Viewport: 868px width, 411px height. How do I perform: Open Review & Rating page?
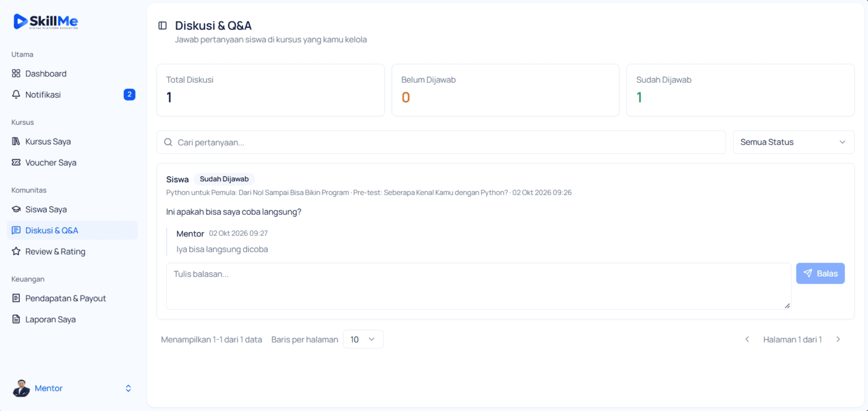click(72, 251)
